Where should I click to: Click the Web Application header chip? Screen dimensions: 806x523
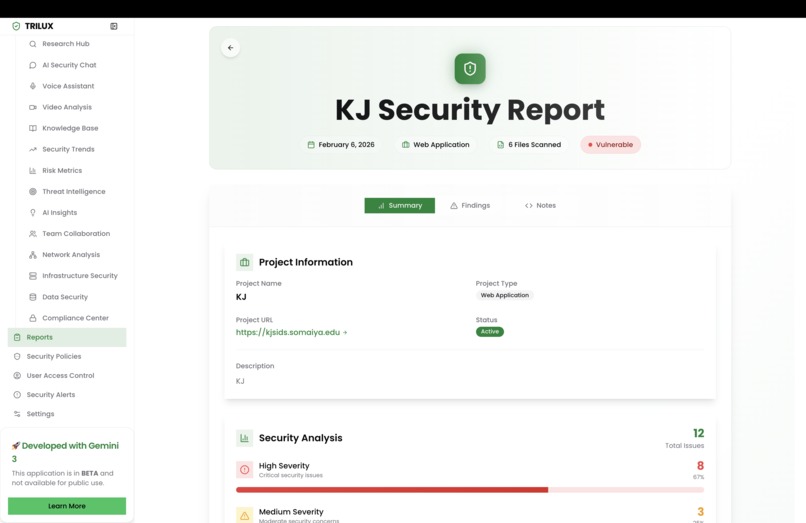[x=436, y=145]
